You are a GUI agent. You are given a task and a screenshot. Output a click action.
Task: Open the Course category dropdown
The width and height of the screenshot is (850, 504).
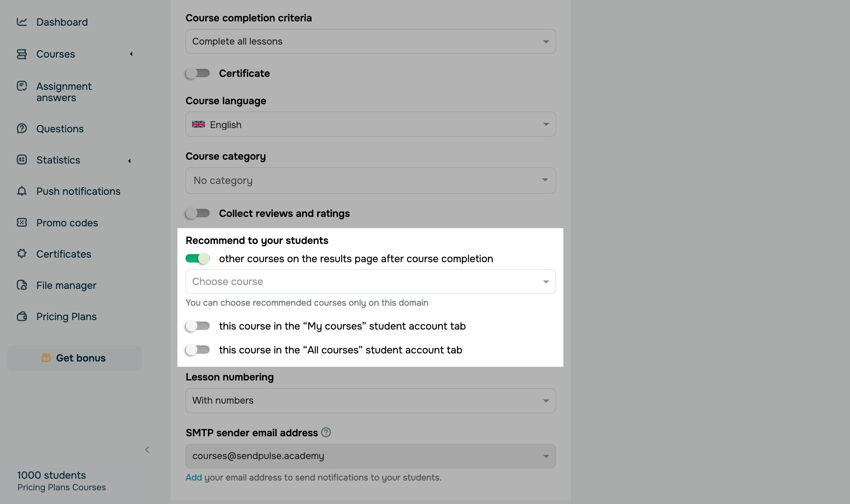371,180
